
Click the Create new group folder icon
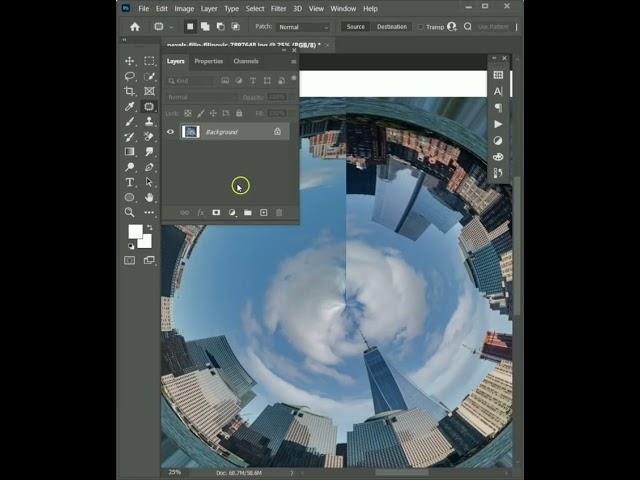248,213
